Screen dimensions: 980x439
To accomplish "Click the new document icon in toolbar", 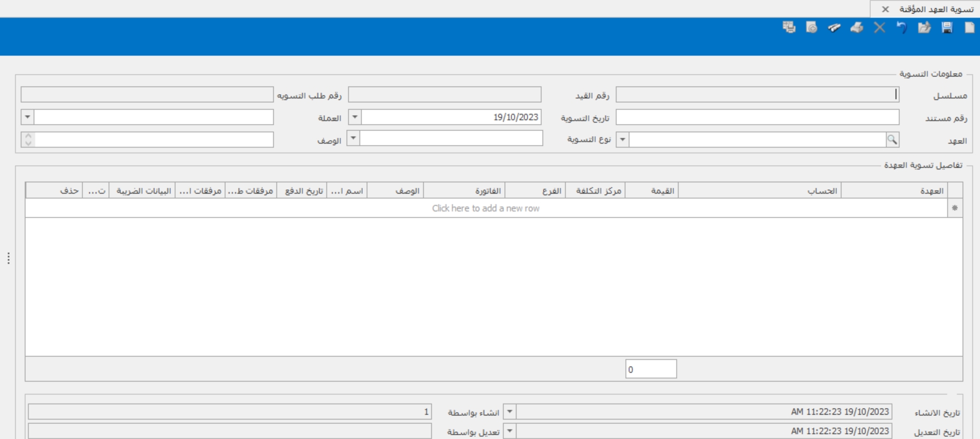I will [x=969, y=27].
